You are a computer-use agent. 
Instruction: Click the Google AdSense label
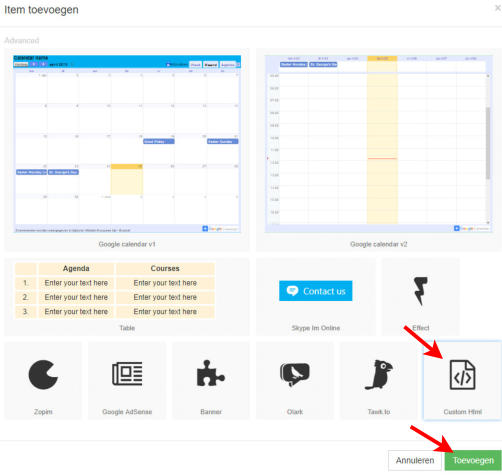click(127, 412)
